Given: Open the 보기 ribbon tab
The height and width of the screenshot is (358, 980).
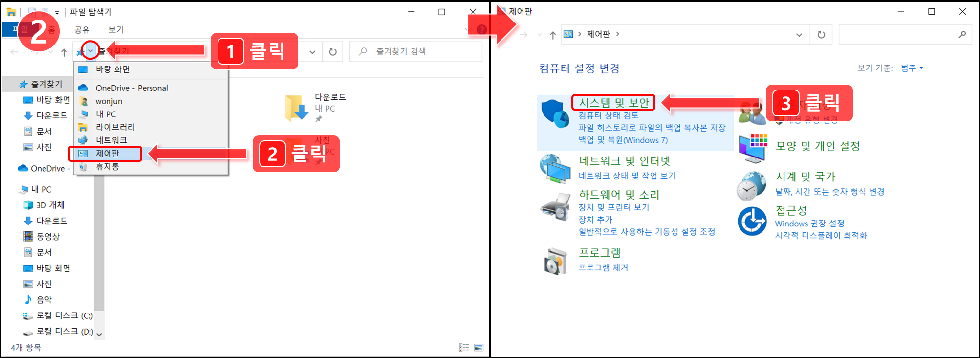Looking at the screenshot, I should pos(116,30).
